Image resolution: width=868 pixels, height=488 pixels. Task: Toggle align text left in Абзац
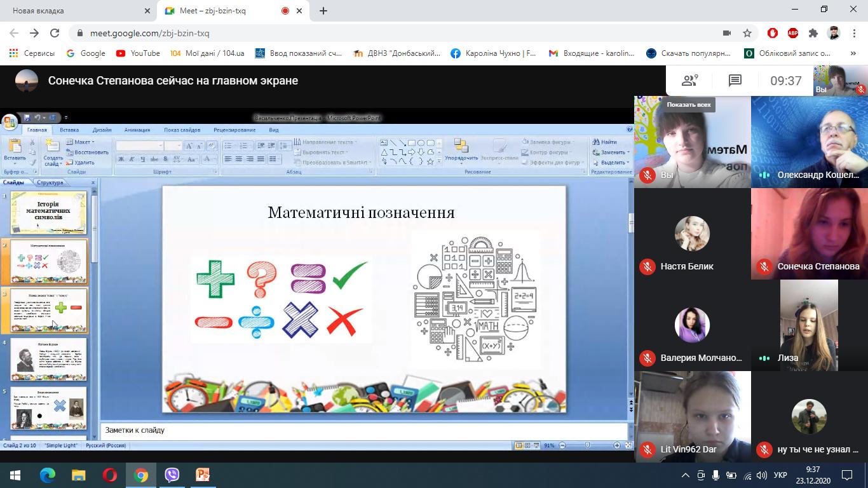coord(228,159)
